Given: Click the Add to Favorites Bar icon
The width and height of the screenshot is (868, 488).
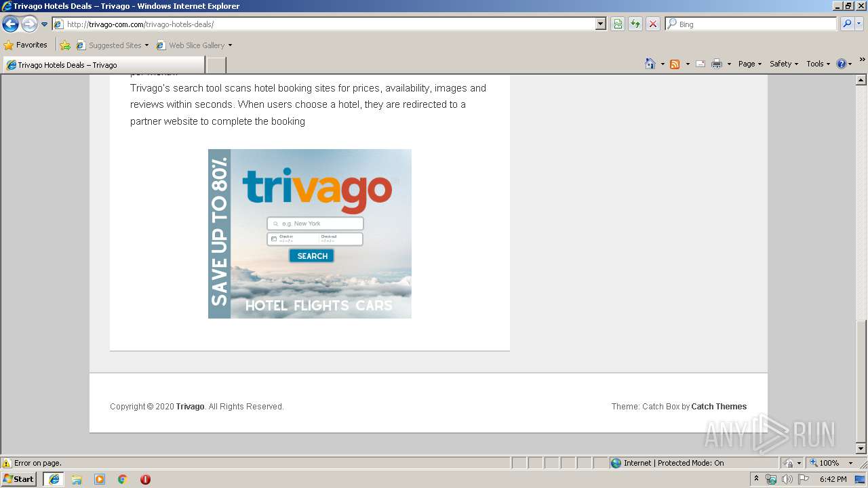Looking at the screenshot, I should pos(65,45).
